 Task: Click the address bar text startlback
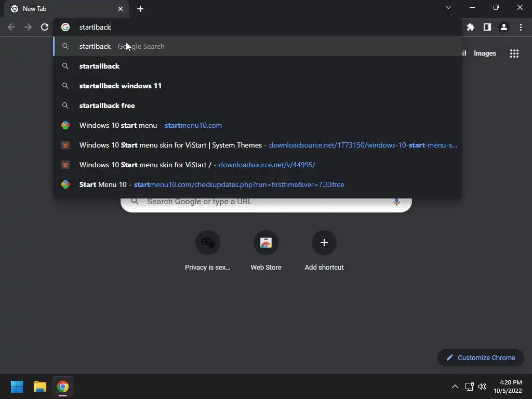pyautogui.click(x=95, y=27)
